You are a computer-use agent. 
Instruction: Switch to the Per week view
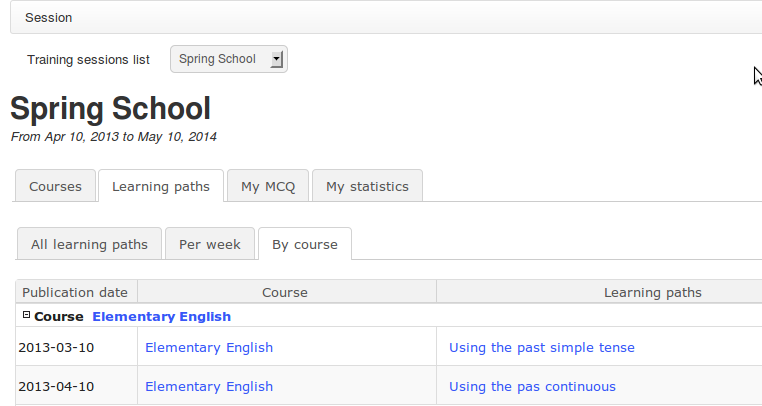tap(209, 244)
